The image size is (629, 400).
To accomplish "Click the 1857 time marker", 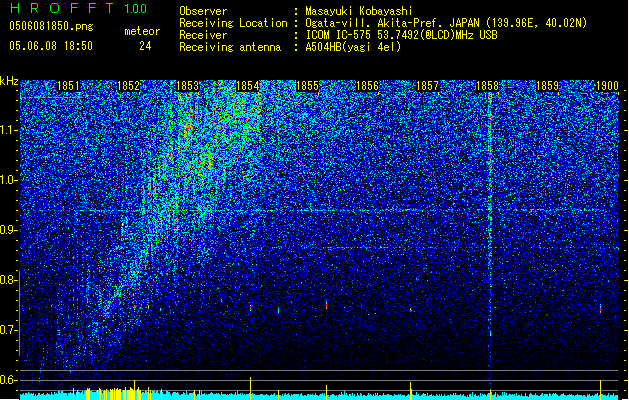I will pyautogui.click(x=428, y=86).
